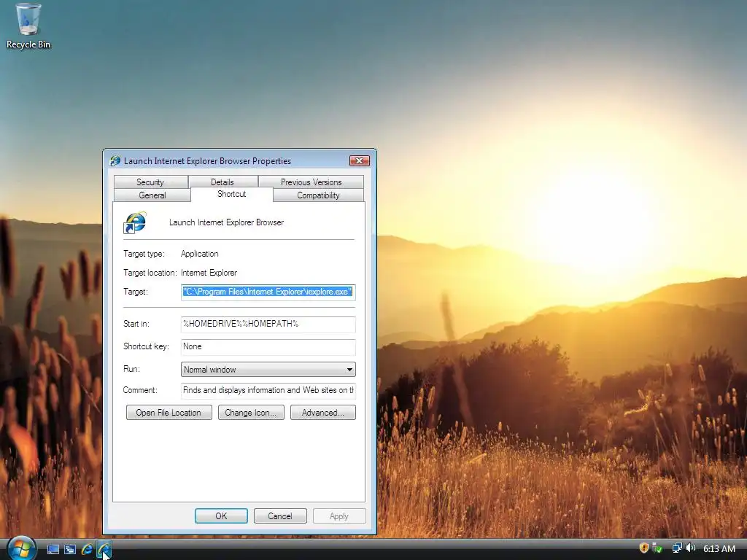
Task: Click the volume speaker tray icon
Action: (x=691, y=548)
